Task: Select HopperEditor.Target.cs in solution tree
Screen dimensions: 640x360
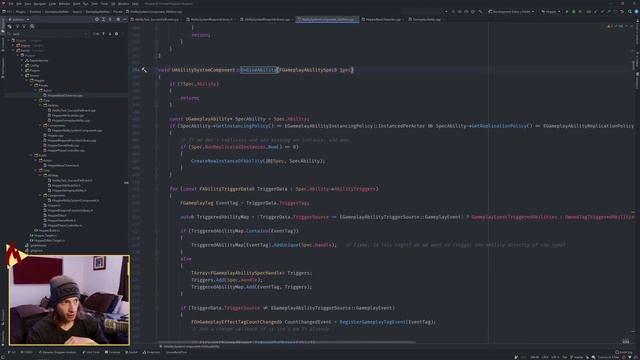Action: (x=47, y=240)
